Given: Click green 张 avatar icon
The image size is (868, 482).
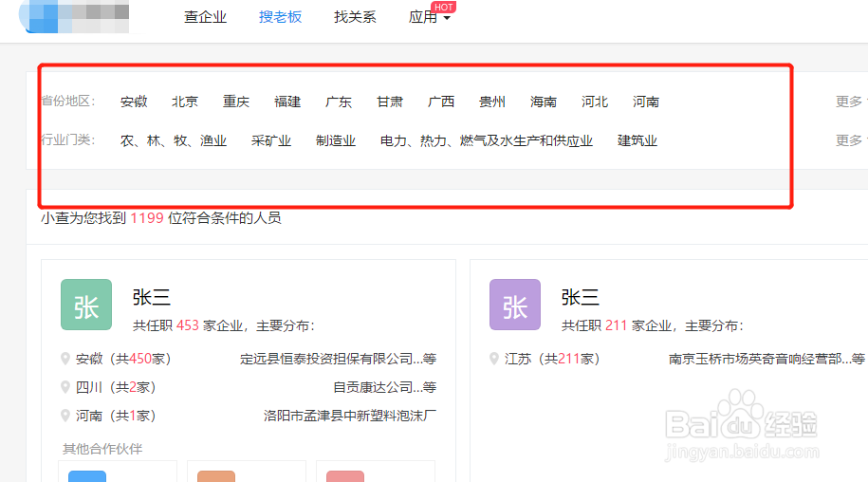Looking at the screenshot, I should (86, 305).
